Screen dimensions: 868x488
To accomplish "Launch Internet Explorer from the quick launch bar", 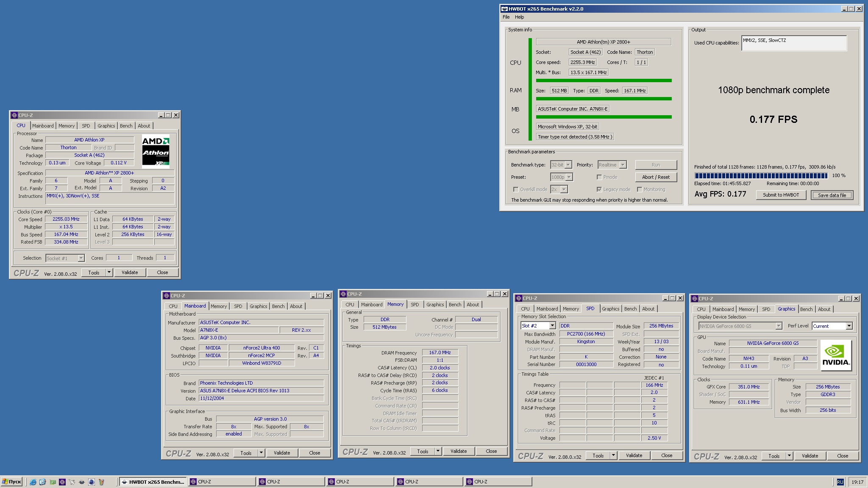I will point(33,482).
